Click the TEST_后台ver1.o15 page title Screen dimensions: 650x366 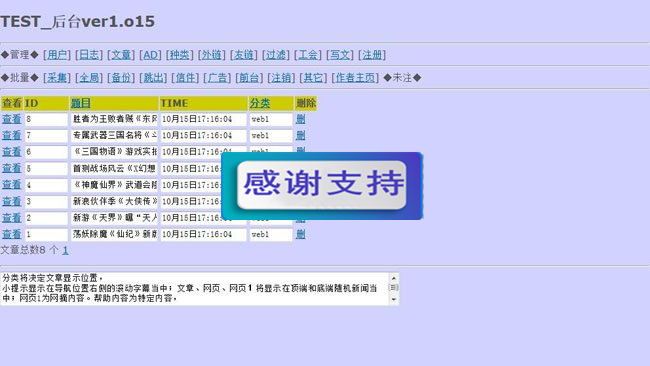tap(78, 22)
